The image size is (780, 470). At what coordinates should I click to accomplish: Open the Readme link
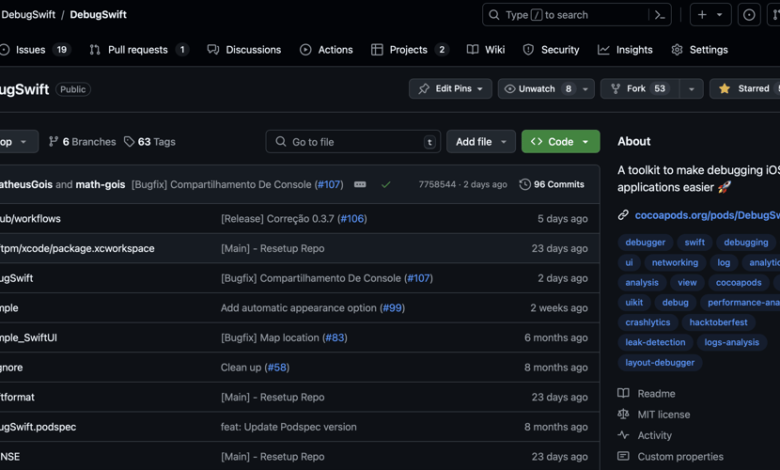647,394
